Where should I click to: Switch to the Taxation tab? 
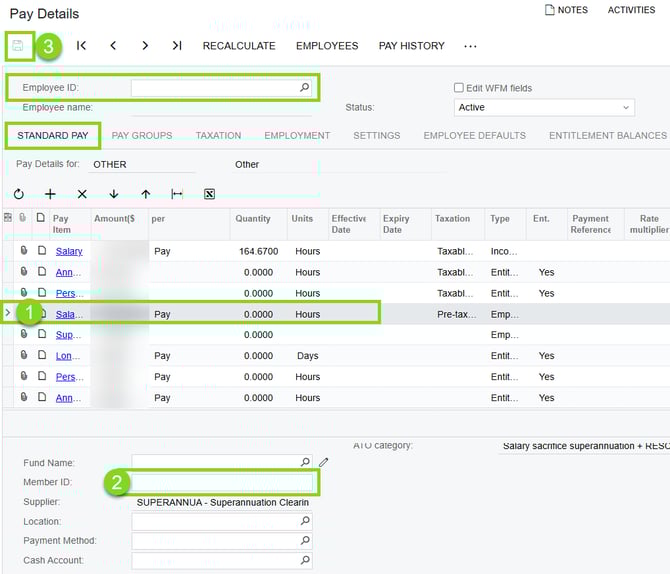[218, 135]
